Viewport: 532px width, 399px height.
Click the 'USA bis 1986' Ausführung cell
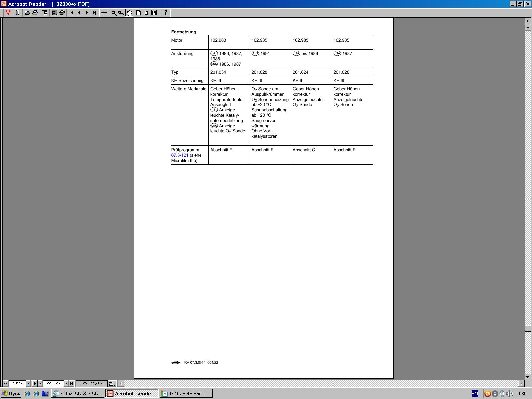coord(311,59)
